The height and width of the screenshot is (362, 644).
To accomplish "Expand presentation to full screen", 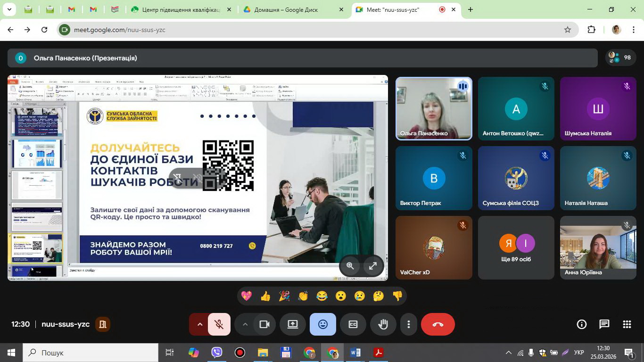I will [372, 266].
